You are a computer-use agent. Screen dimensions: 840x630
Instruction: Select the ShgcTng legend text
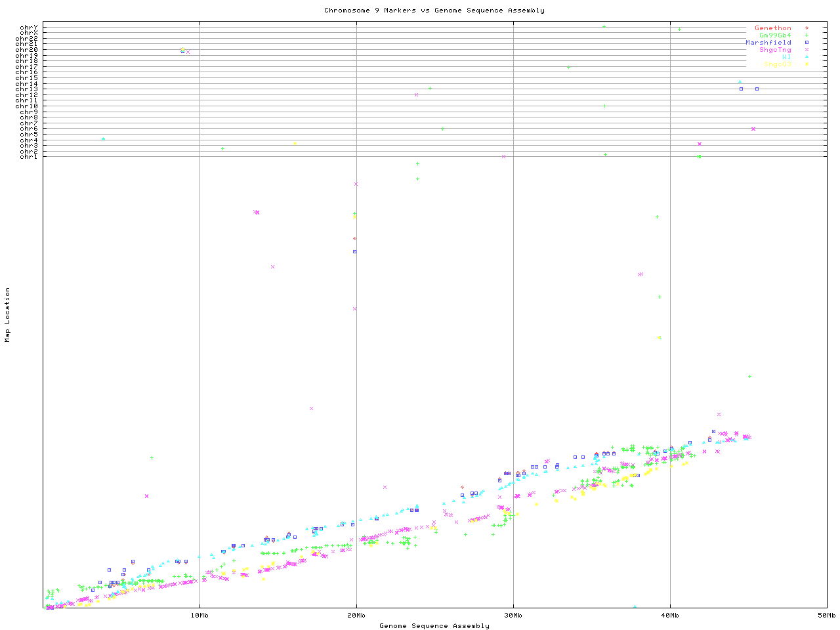(x=775, y=50)
